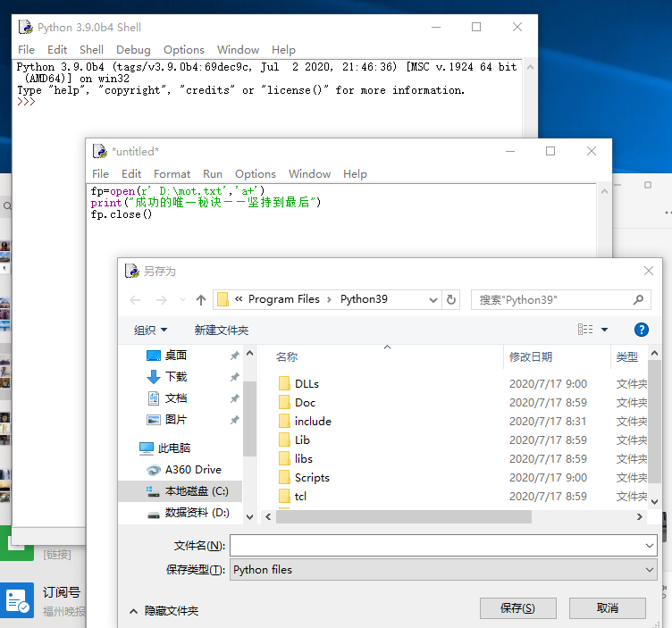Go to 下载 in navigation pane

tap(176, 377)
